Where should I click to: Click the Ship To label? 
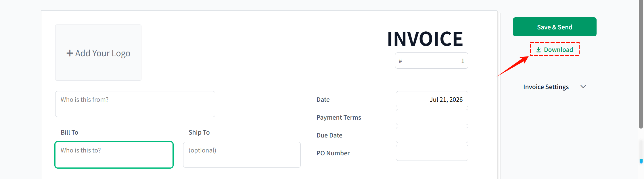(199, 132)
